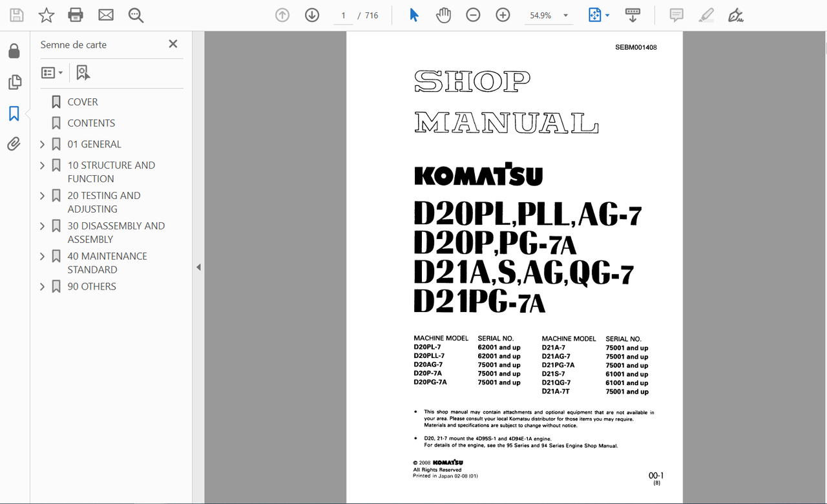Select the Highlight text pen tool
This screenshot has width=827, height=504.
706,15
